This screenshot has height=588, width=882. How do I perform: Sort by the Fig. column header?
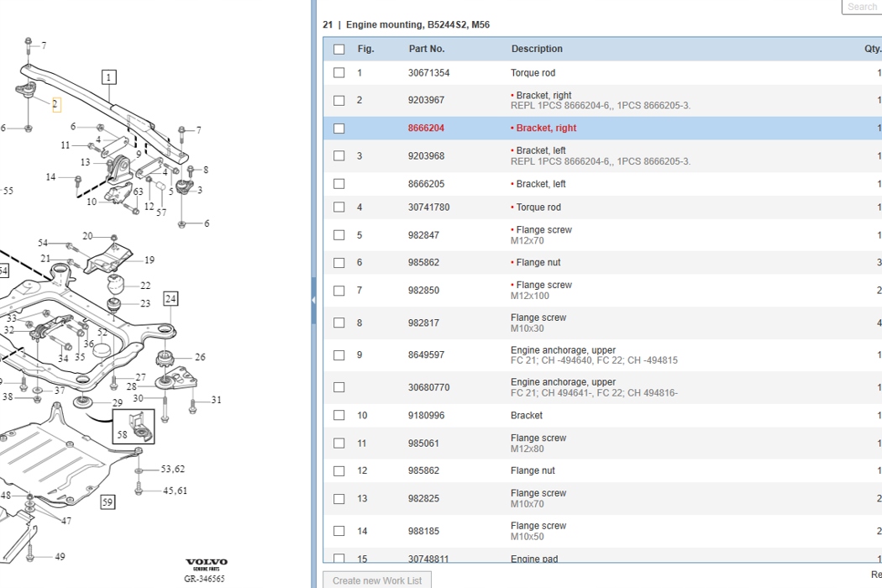[x=365, y=49]
